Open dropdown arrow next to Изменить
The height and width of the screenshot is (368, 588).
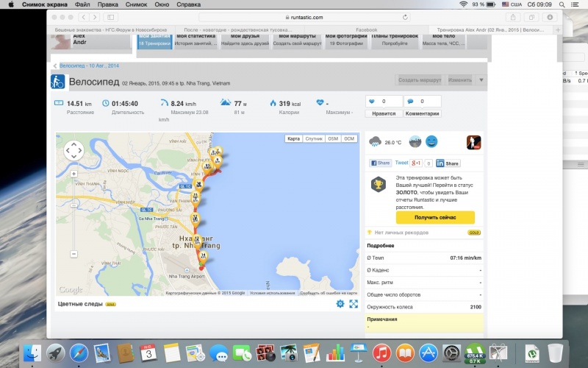coord(481,79)
